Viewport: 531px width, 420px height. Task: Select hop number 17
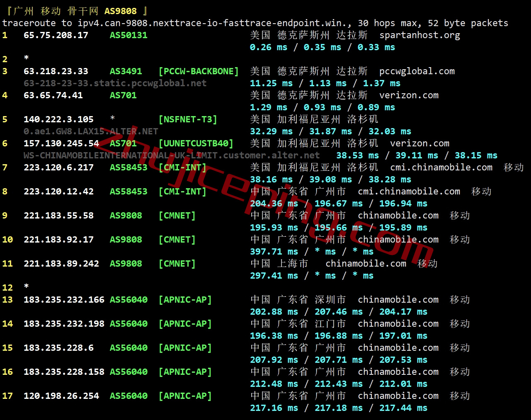tap(7, 396)
